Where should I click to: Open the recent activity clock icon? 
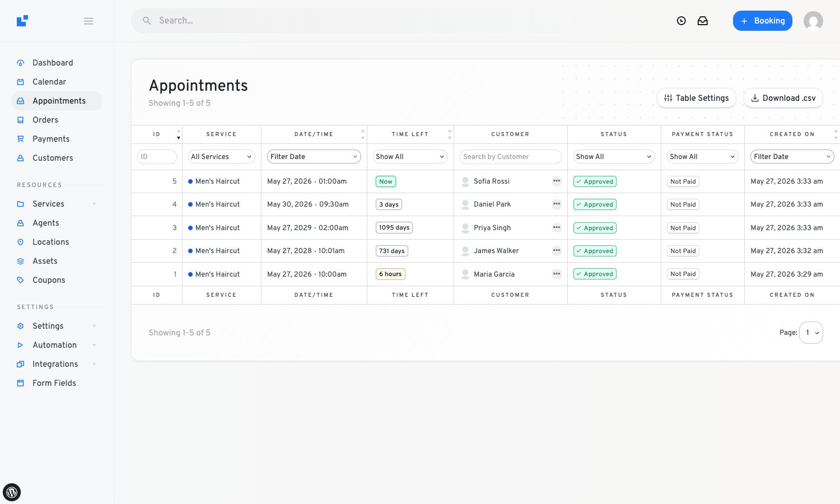pyautogui.click(x=682, y=21)
